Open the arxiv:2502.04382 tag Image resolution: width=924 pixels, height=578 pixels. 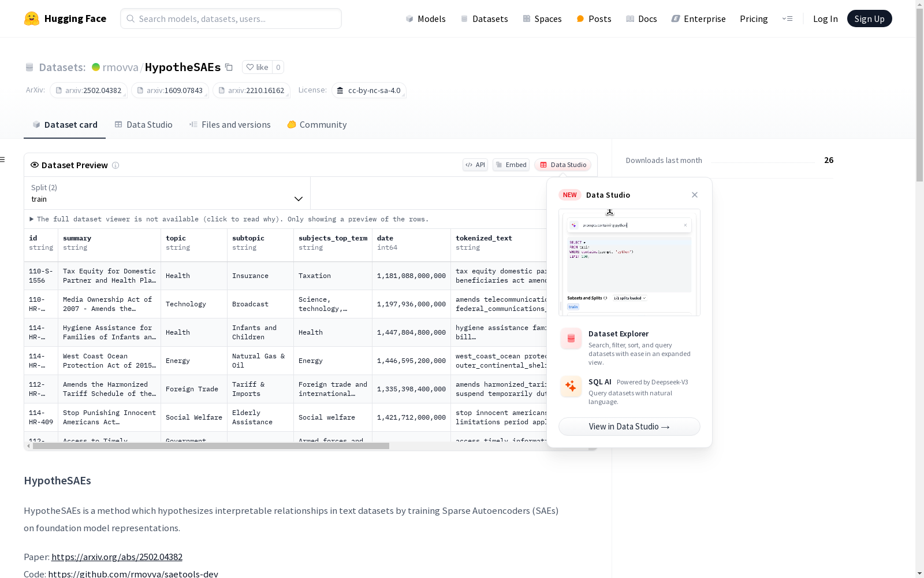pyautogui.click(x=88, y=91)
